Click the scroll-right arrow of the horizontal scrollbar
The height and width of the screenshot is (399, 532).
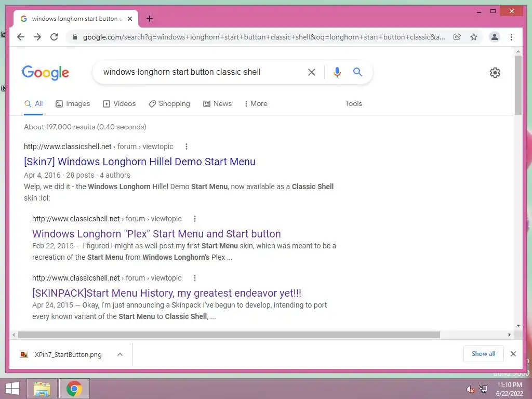click(x=509, y=335)
